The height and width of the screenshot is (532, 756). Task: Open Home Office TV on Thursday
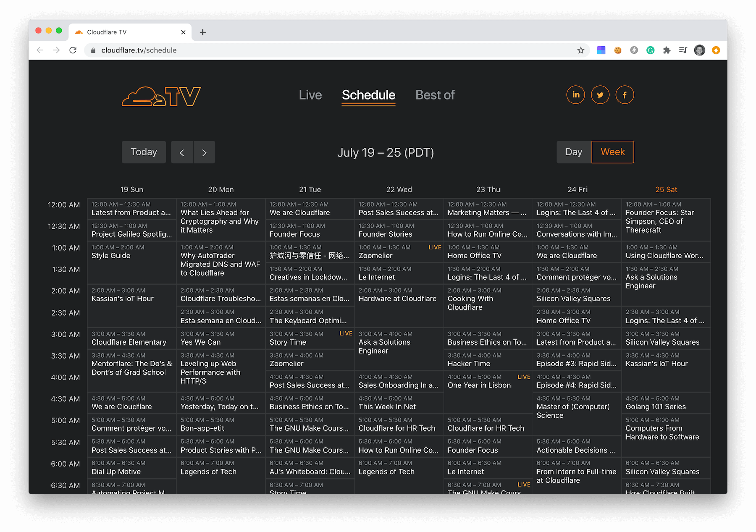tap(488, 252)
